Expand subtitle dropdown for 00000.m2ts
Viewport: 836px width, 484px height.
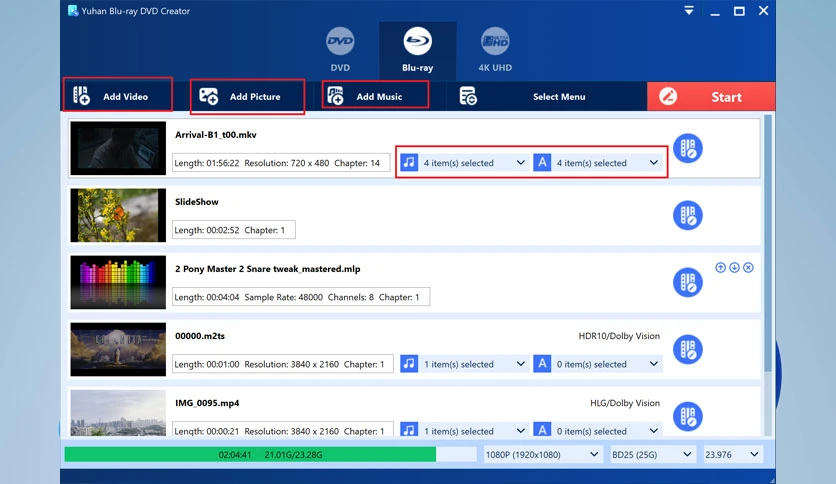click(x=654, y=364)
